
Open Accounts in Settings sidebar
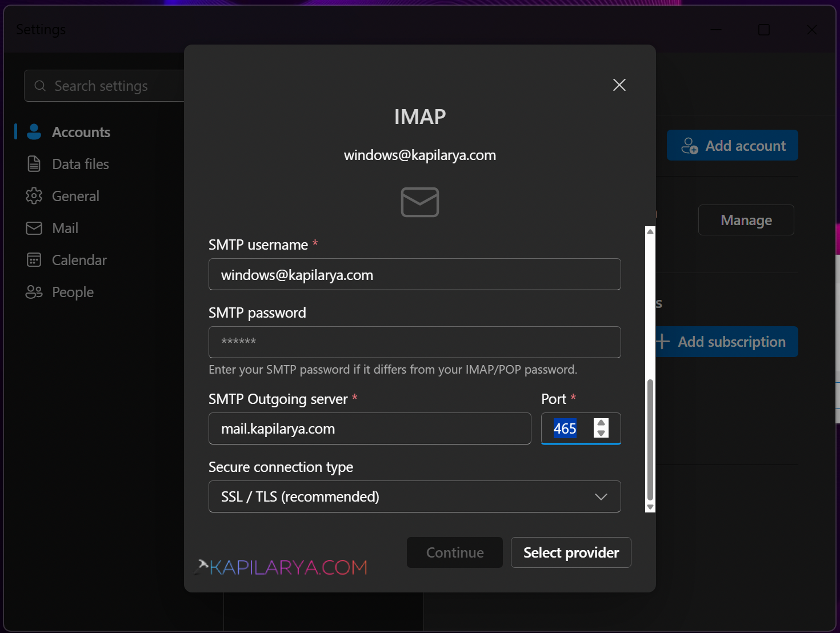click(x=81, y=132)
